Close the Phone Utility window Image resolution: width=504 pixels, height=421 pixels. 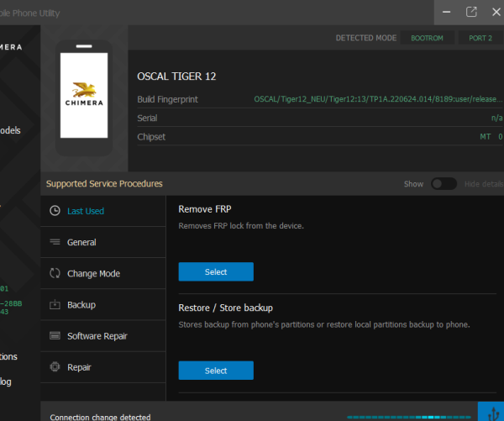click(x=496, y=13)
